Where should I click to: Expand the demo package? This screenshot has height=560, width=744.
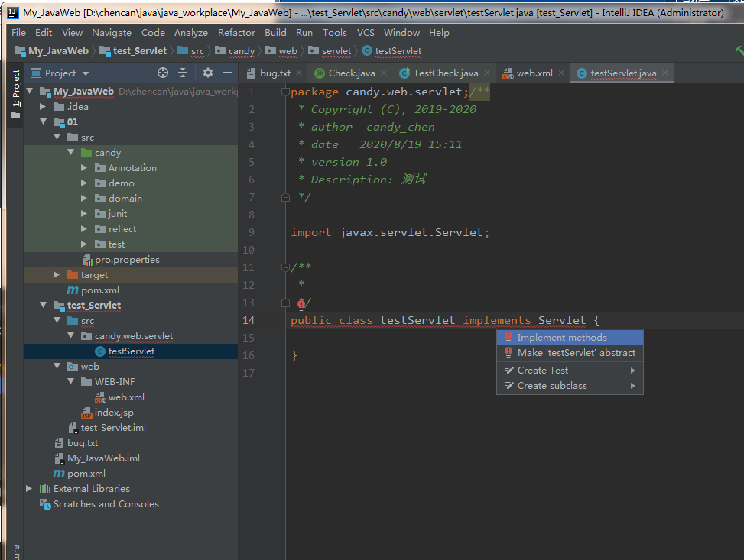(x=84, y=183)
